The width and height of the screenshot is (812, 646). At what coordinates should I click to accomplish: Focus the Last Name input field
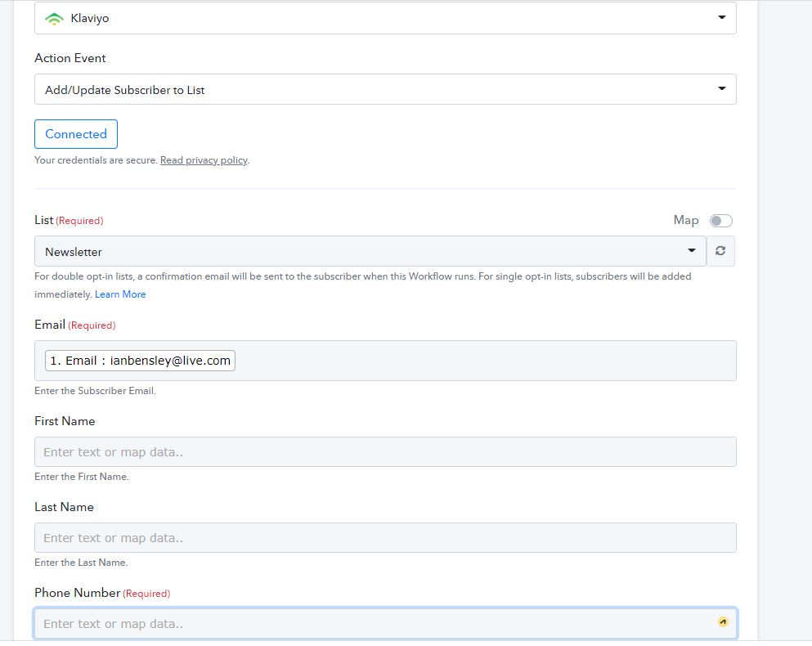(x=385, y=538)
